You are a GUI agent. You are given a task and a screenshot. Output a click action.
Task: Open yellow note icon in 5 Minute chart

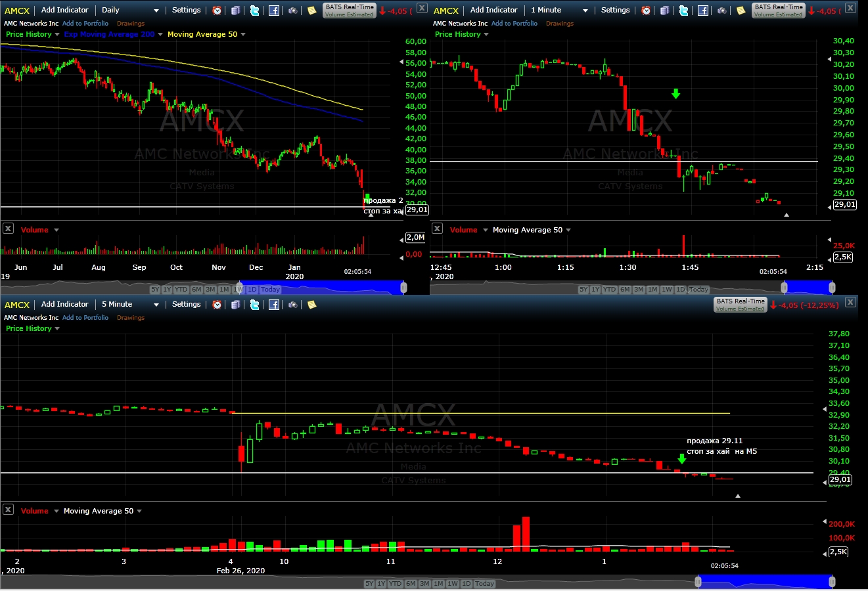point(312,305)
